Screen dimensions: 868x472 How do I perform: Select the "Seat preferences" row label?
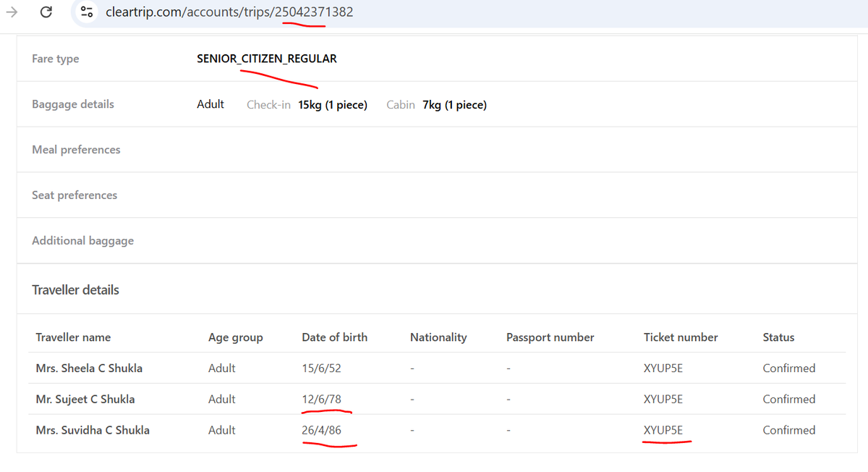point(75,195)
